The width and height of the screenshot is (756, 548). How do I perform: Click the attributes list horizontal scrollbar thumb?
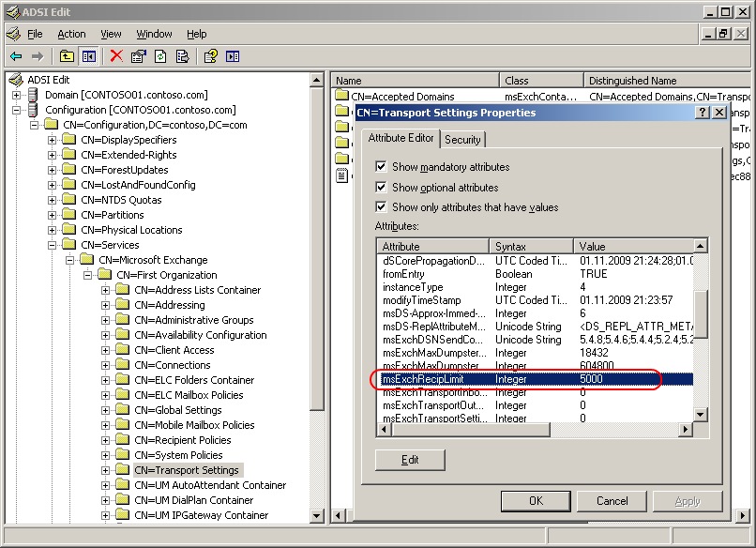click(x=470, y=429)
